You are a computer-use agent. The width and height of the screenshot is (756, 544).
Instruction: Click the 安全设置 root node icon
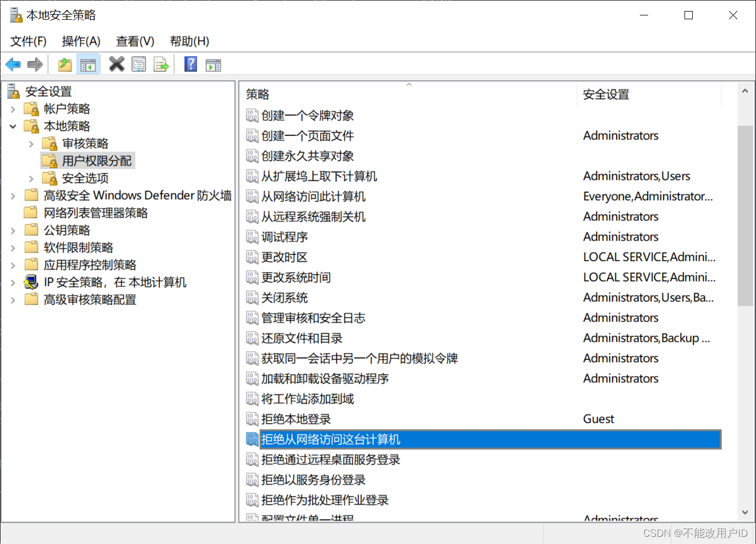pyautogui.click(x=14, y=91)
